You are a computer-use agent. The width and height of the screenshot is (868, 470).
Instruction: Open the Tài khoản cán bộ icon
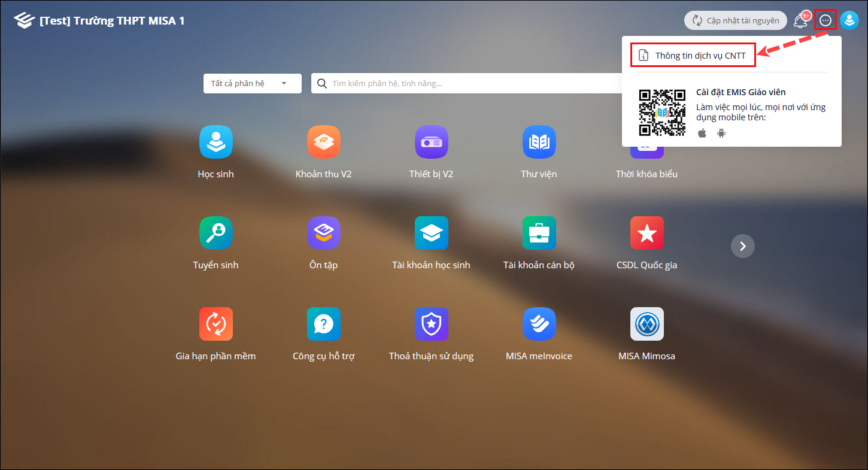[539, 233]
